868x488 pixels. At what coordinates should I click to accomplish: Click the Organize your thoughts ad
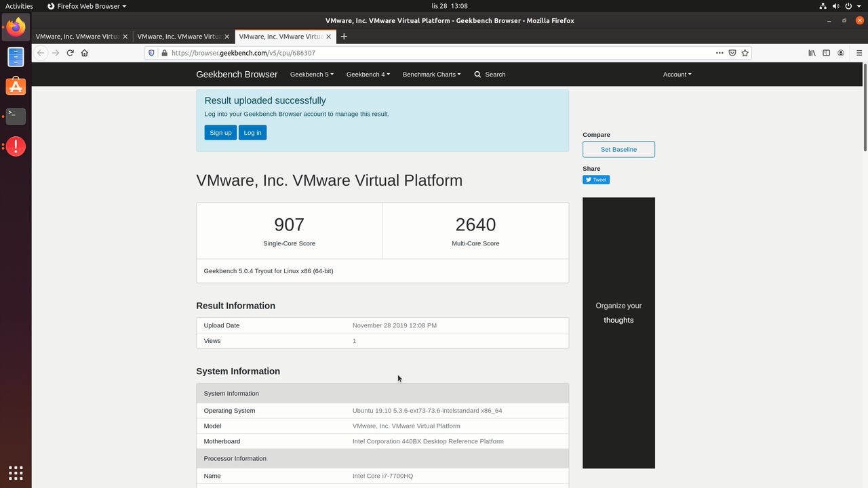point(618,333)
